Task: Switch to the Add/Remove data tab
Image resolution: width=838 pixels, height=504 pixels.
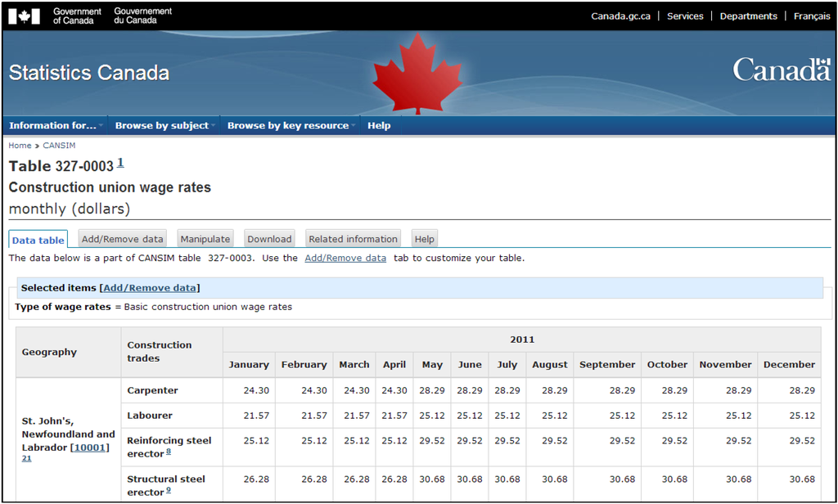Action: [x=123, y=239]
